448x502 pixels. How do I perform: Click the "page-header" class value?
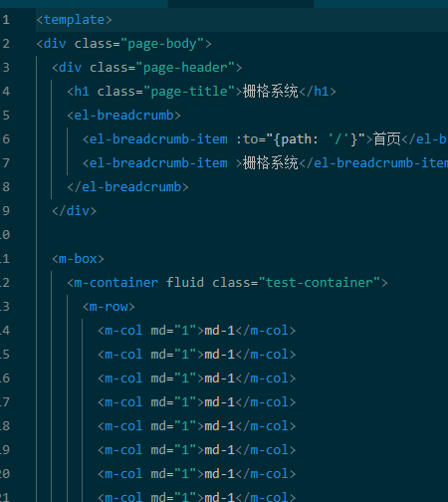(185, 68)
